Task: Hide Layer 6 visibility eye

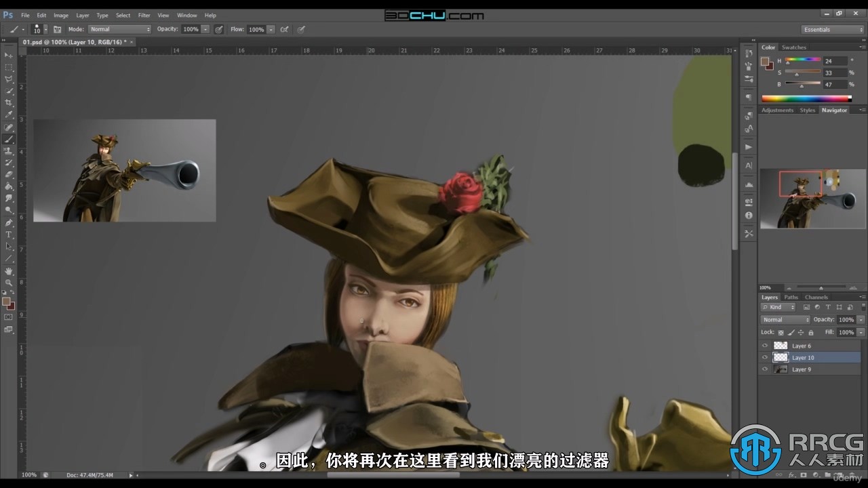Action: (765, 346)
